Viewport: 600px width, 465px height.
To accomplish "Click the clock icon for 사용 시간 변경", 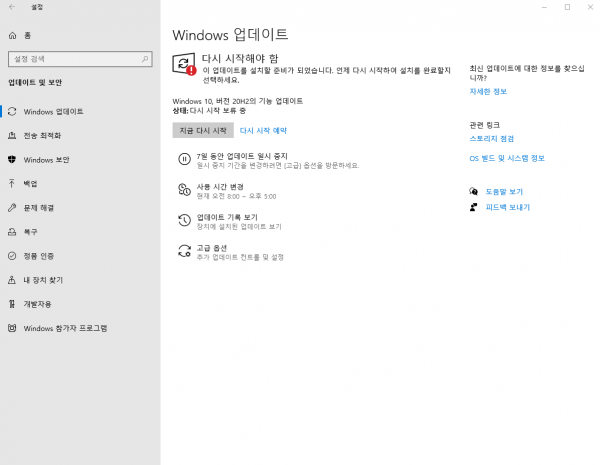I will tap(184, 190).
